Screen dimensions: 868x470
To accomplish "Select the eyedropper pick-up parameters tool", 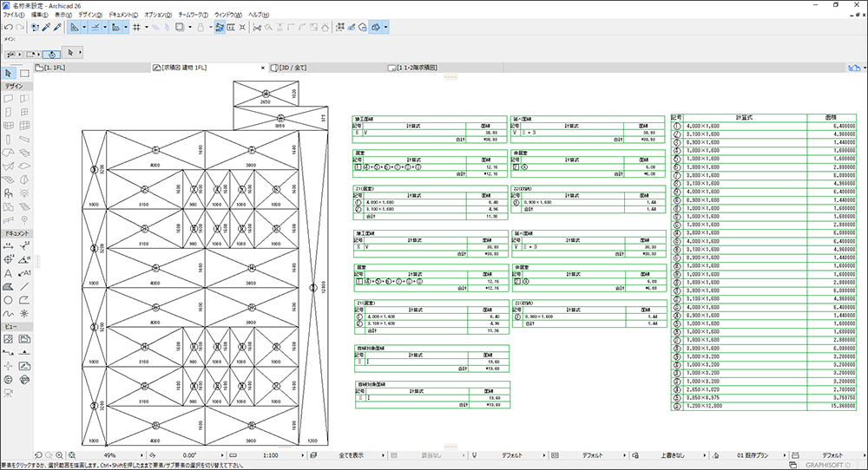I will (x=47, y=27).
